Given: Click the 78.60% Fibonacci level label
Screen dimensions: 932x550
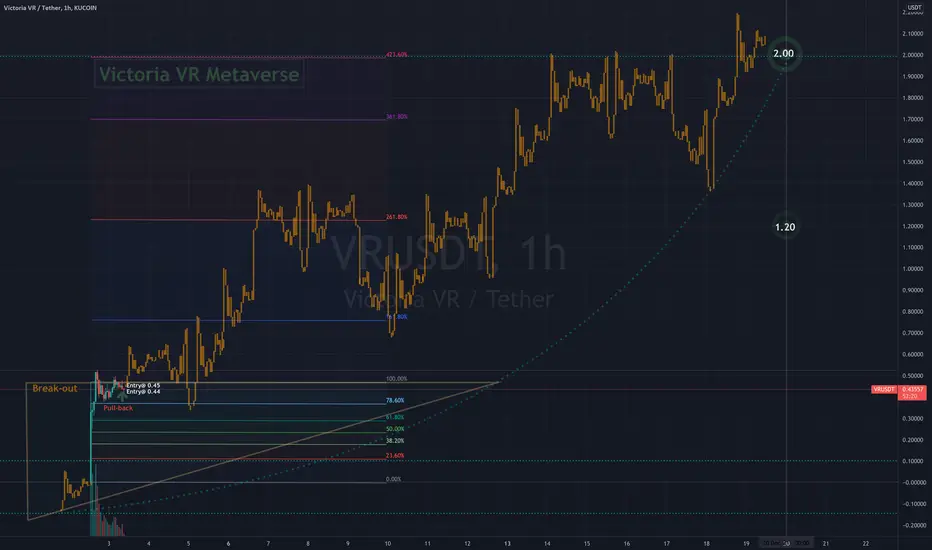Looking at the screenshot, I should [395, 401].
